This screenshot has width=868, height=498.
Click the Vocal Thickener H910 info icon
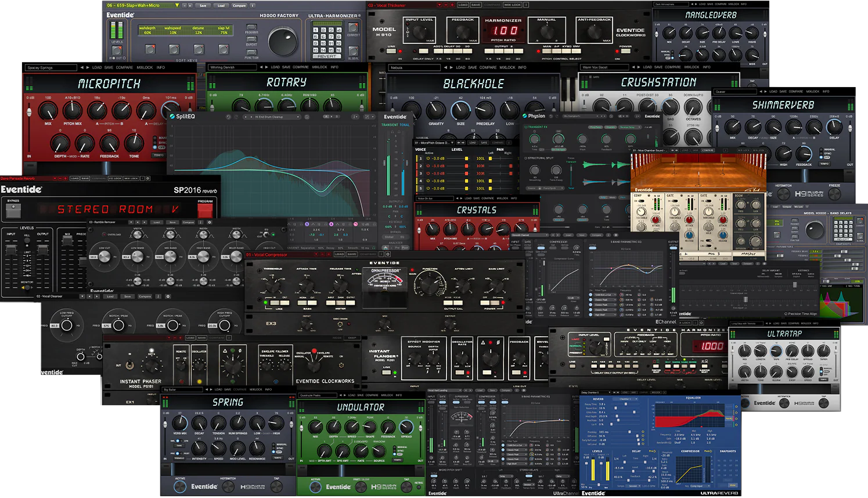click(x=526, y=5)
